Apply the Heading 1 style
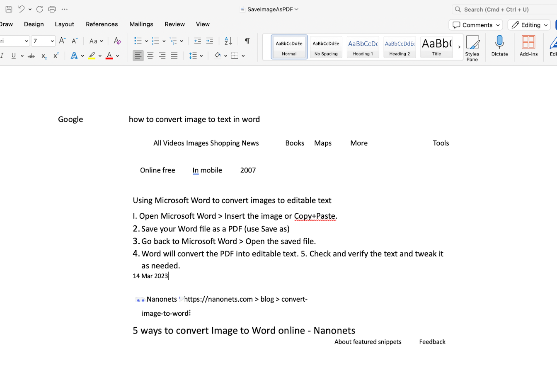The width and height of the screenshot is (557, 392). point(363,47)
